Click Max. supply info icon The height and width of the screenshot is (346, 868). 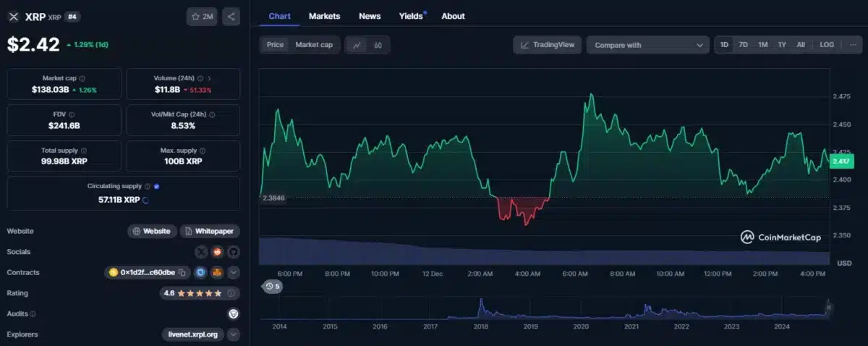tap(203, 151)
